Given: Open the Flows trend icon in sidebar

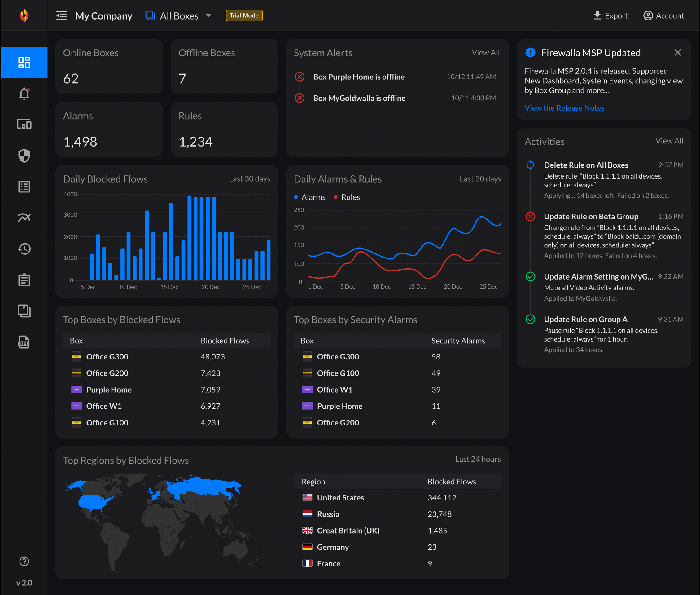Looking at the screenshot, I should click(x=24, y=218).
